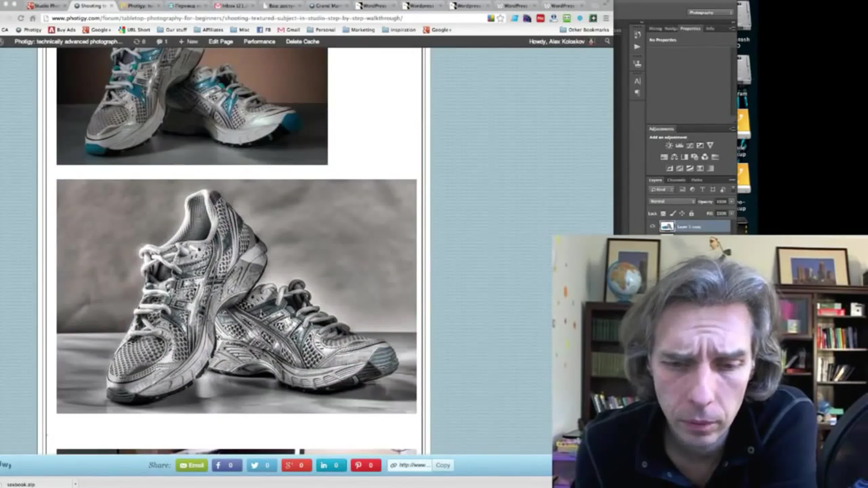Add a Vibrance adjustment

coord(710,146)
